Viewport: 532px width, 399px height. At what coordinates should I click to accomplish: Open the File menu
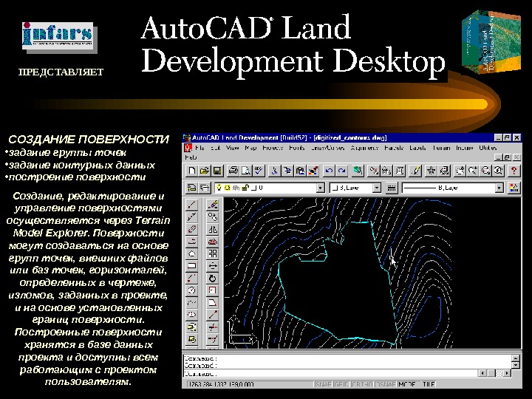pyautogui.click(x=199, y=148)
